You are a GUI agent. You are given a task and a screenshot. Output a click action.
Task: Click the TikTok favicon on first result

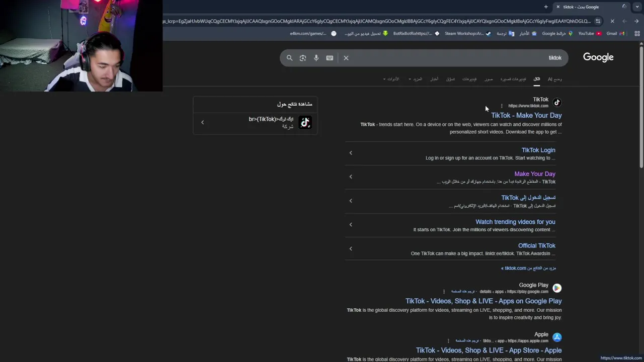click(557, 103)
